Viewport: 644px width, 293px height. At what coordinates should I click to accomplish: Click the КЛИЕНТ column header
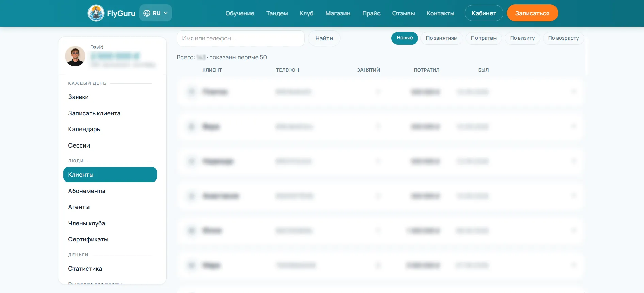pos(212,70)
